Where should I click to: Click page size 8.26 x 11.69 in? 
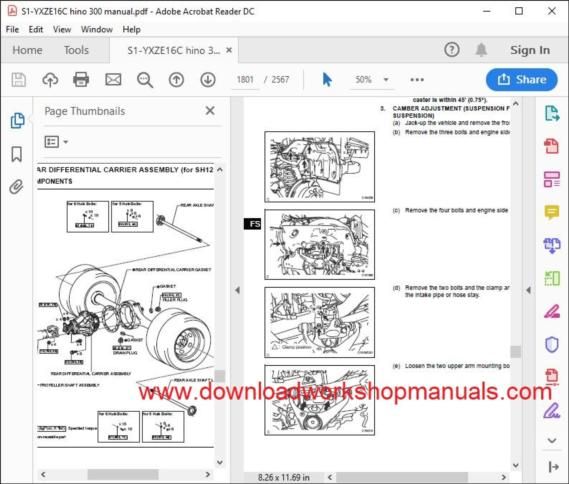(284, 477)
